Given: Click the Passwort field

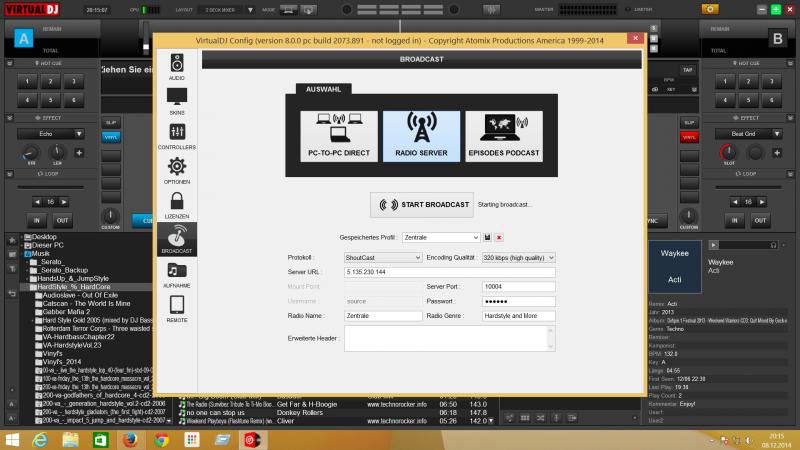Looking at the screenshot, I should coord(518,302).
